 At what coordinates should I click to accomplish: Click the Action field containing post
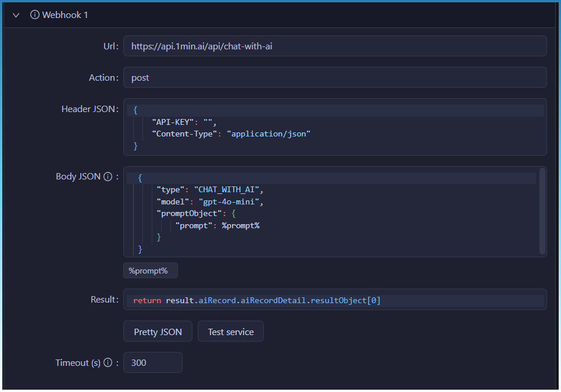[x=334, y=78]
